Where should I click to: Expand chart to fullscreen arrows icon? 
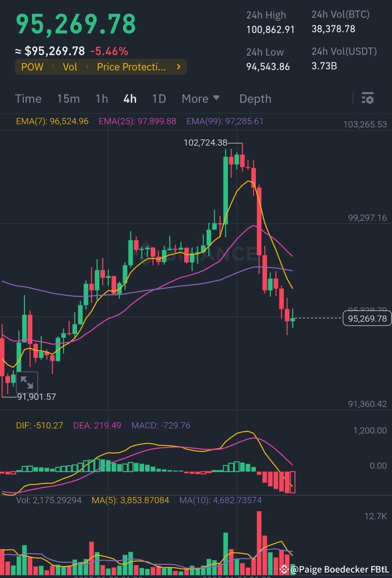pos(27,382)
